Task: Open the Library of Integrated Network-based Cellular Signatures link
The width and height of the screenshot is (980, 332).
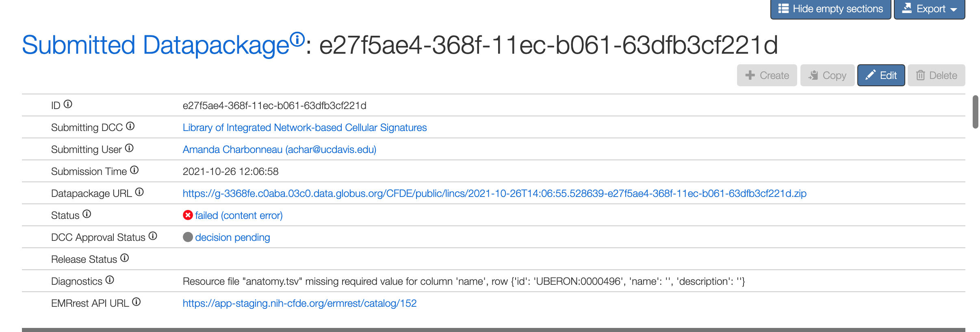Action: (x=305, y=127)
